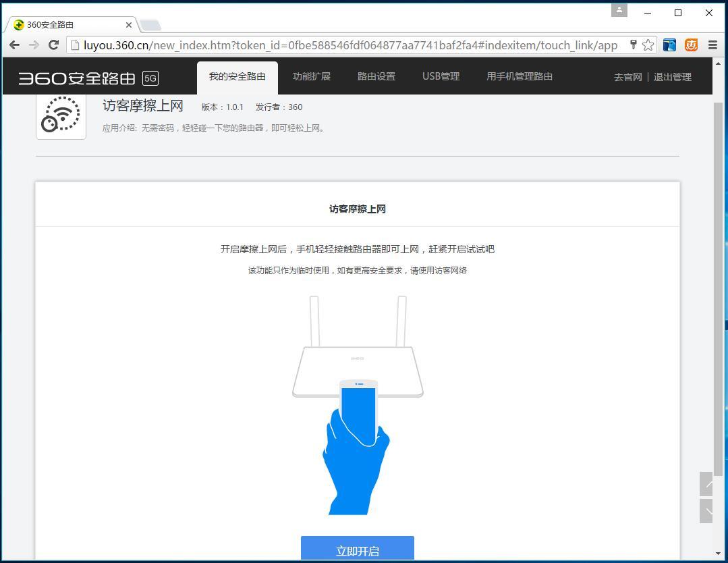Log out via 退出管理 link
728x563 pixels.
[x=672, y=77]
